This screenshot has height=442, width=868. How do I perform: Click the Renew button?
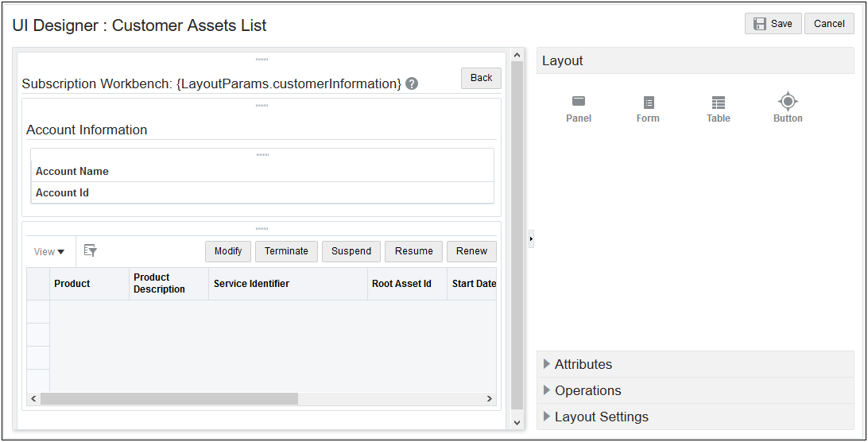(471, 251)
